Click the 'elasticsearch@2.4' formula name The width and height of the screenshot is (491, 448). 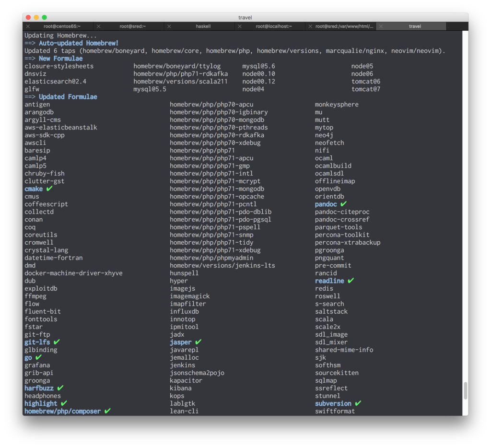[56, 82]
